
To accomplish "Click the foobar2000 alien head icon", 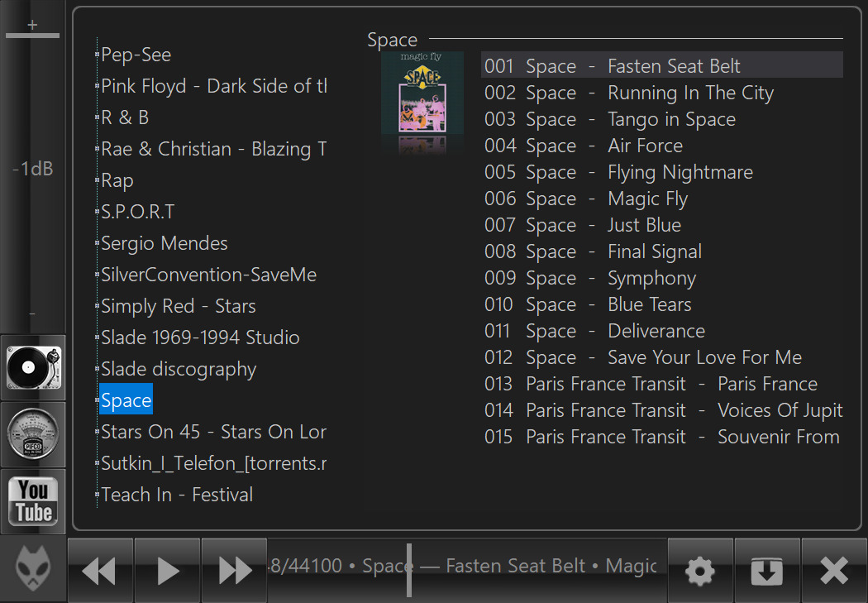I will click(33, 570).
